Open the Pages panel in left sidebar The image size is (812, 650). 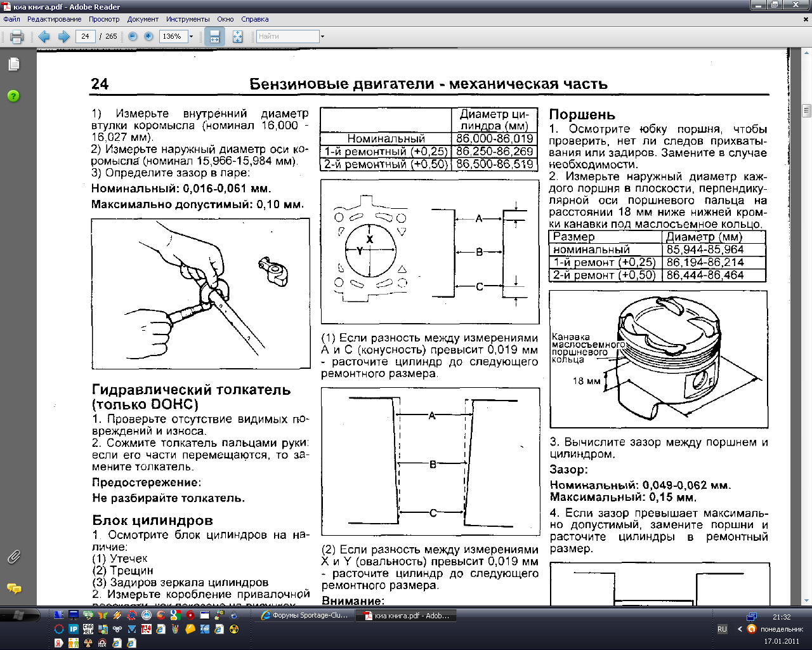pos(14,64)
